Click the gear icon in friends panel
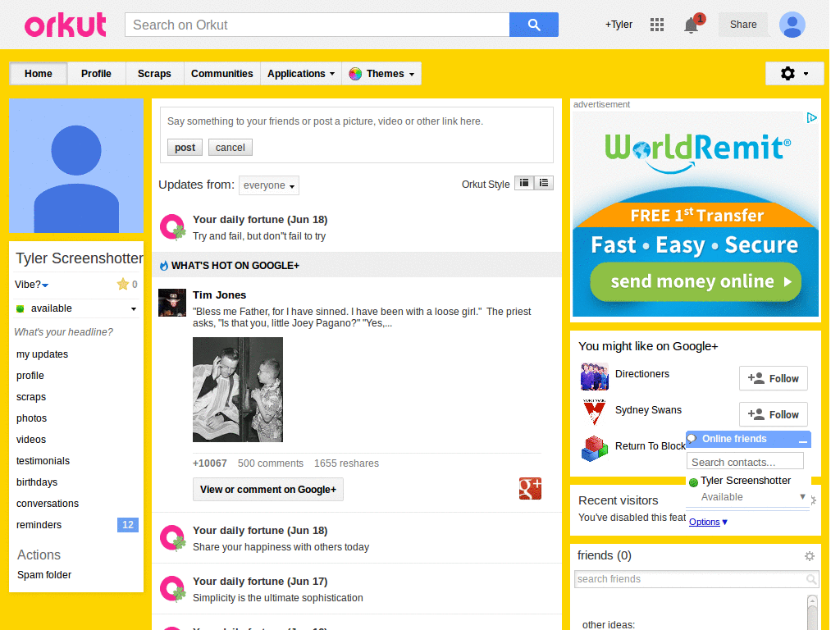 810,556
